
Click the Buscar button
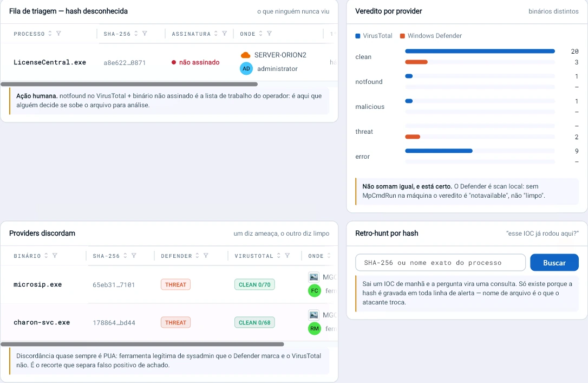coord(554,263)
